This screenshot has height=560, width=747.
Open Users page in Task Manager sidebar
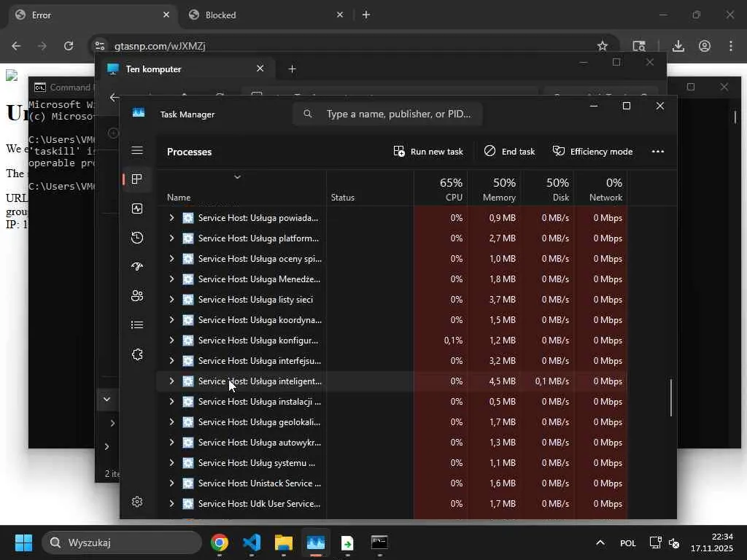tap(136, 296)
